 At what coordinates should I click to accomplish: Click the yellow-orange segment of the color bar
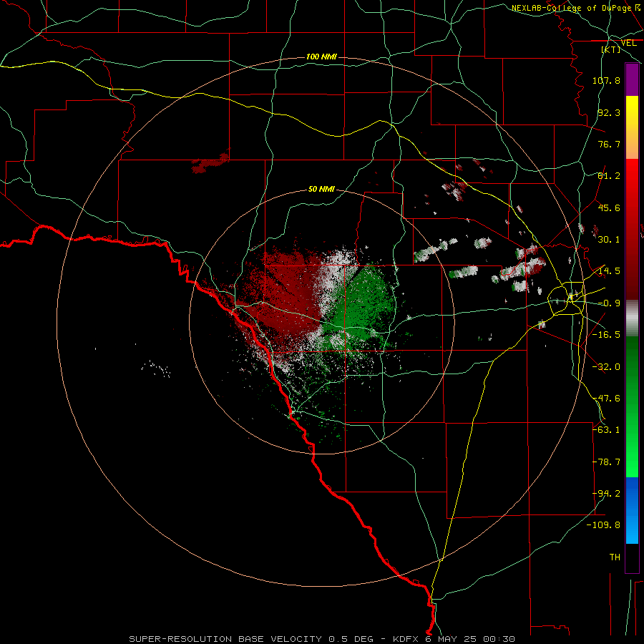click(632, 127)
